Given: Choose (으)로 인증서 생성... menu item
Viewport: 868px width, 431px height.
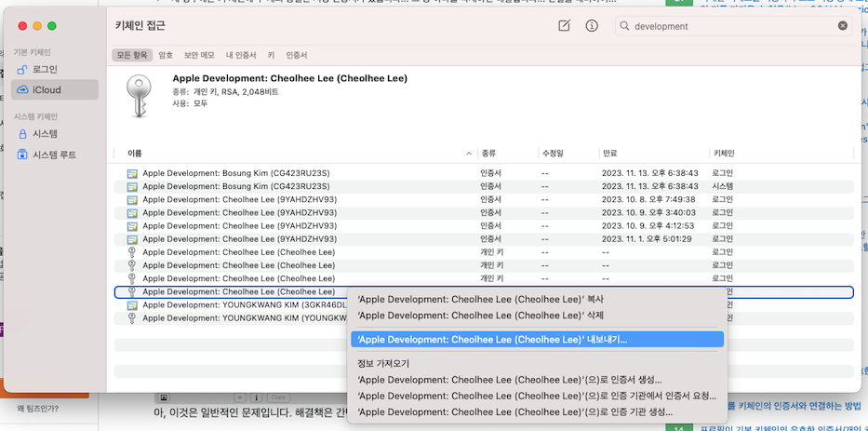Looking at the screenshot, I should (x=537, y=380).
